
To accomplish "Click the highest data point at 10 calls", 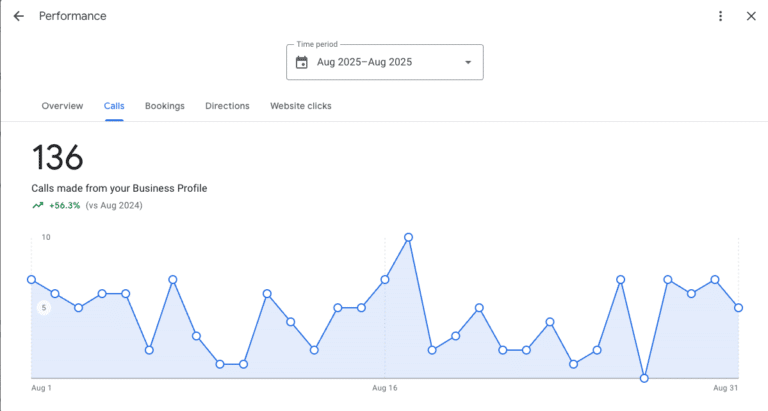I will coord(408,238).
